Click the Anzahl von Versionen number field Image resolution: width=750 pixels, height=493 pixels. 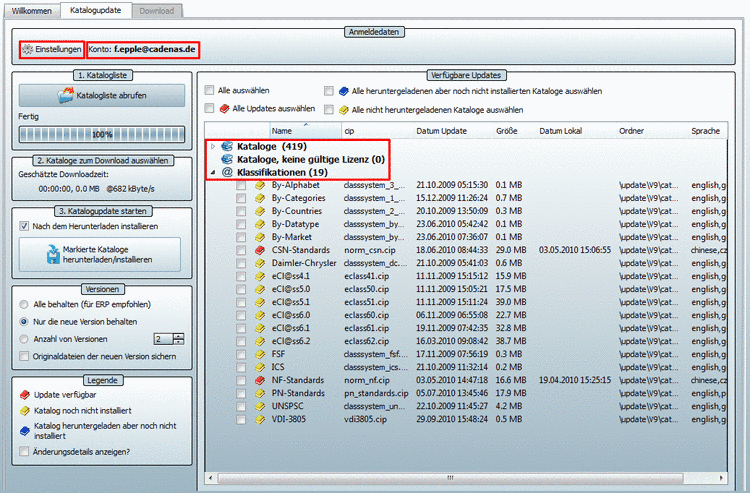164,339
